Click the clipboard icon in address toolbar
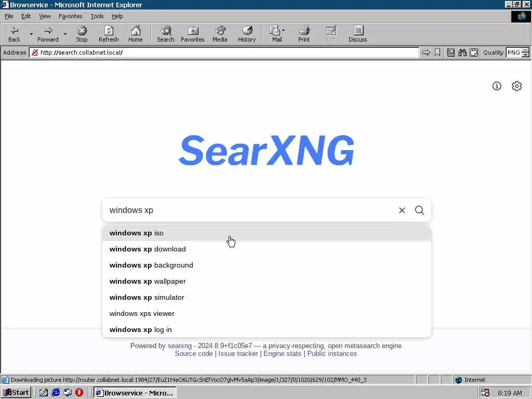The width and height of the screenshot is (532, 399). click(474, 52)
